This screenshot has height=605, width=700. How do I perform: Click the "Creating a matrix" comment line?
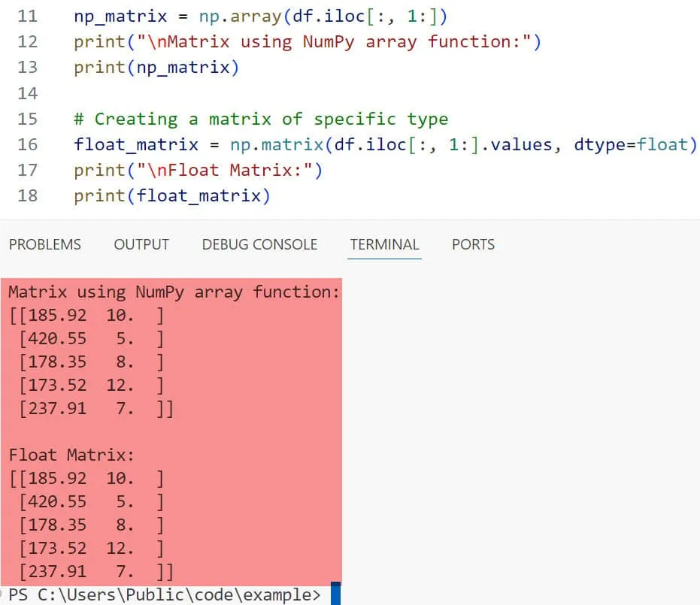click(x=260, y=119)
